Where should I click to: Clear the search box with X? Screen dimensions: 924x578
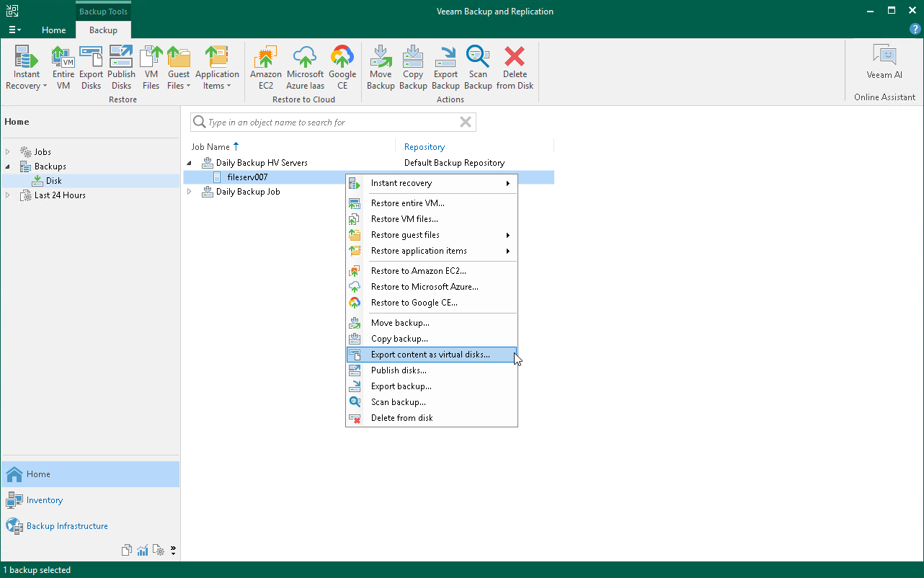click(x=466, y=123)
